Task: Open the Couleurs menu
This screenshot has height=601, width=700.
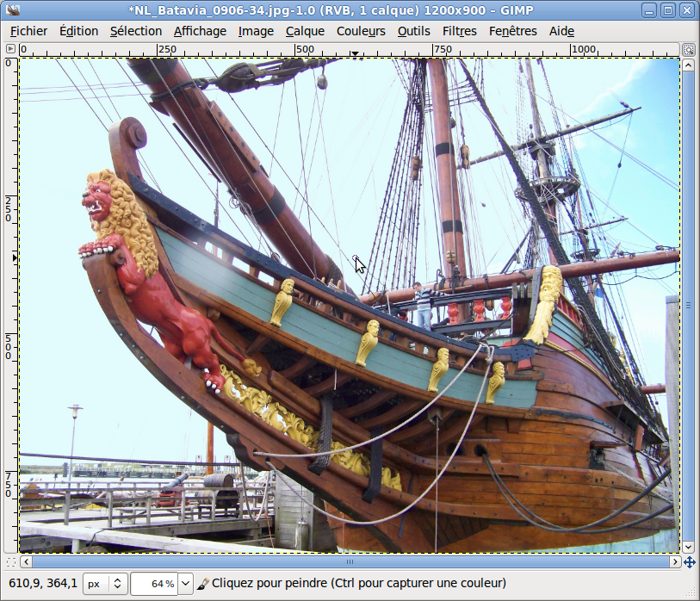Action: click(x=361, y=31)
